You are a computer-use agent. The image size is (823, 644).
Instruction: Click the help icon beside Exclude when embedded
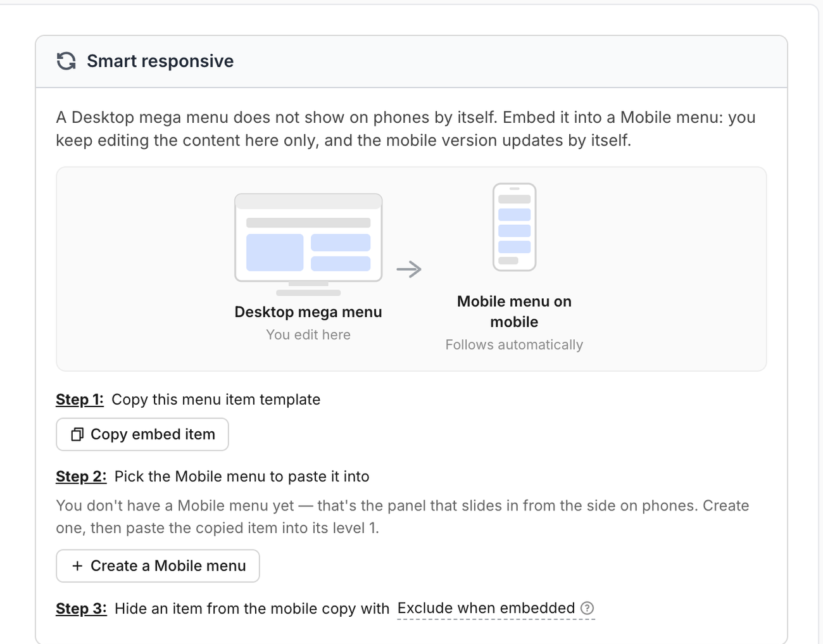tap(587, 608)
